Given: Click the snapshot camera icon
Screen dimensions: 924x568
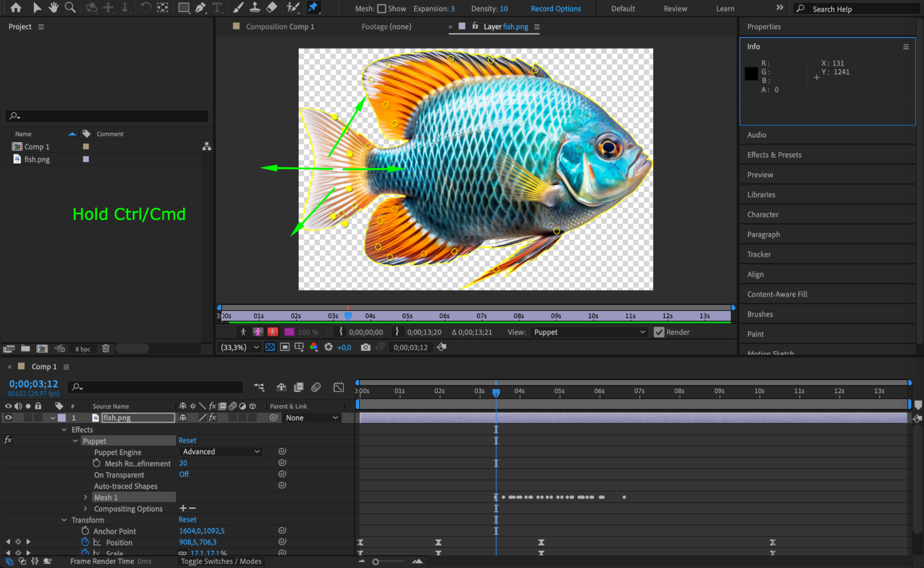Looking at the screenshot, I should (366, 347).
